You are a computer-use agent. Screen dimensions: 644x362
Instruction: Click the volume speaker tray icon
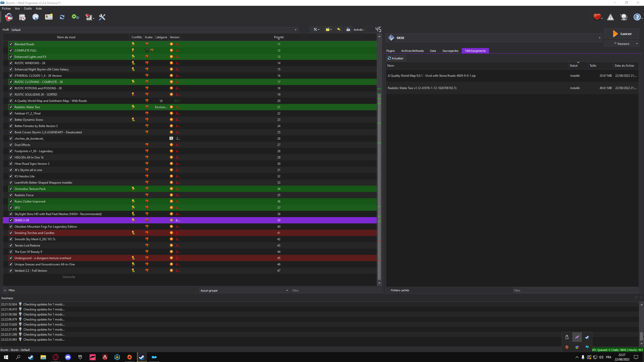601,357
